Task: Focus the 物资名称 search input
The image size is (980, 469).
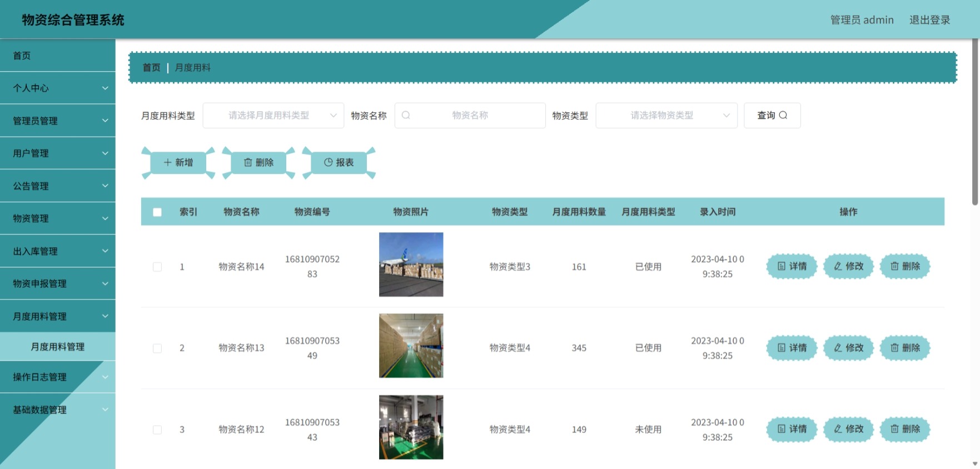Action: pos(470,115)
